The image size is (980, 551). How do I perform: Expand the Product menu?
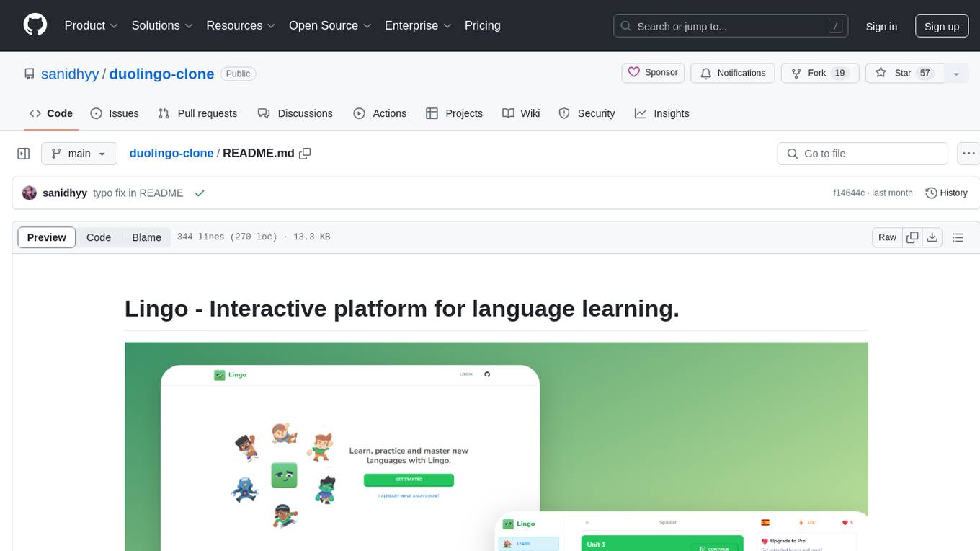tap(92, 25)
